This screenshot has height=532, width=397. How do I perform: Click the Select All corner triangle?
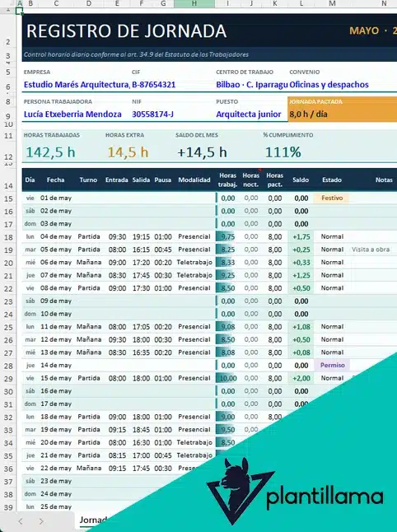8,3
